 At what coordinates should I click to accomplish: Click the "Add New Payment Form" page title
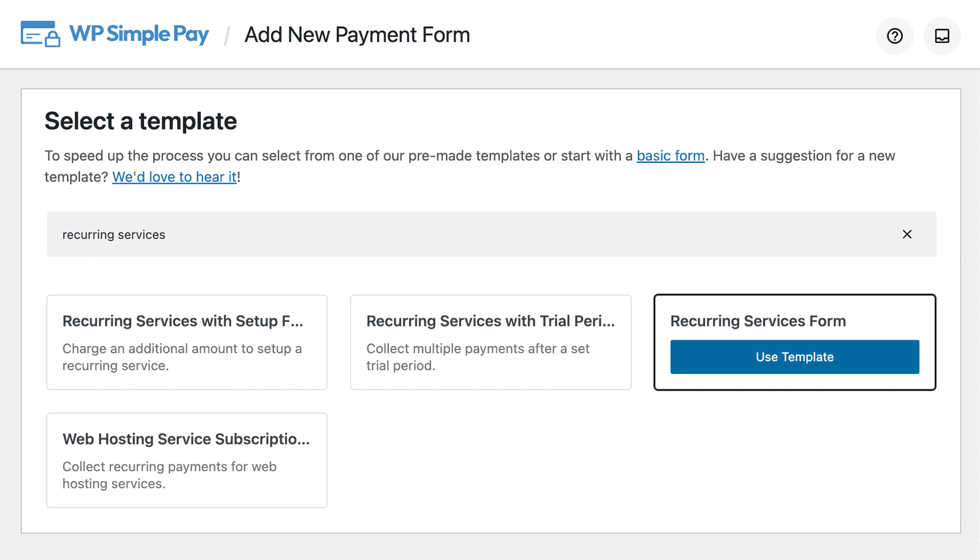tap(357, 35)
